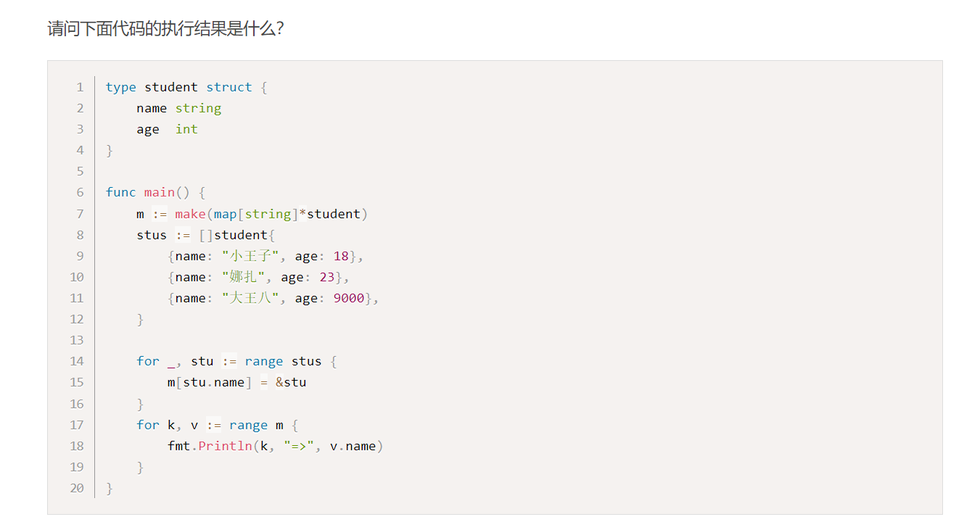
Task: Click line number 14 in the gutter
Action: 77,361
